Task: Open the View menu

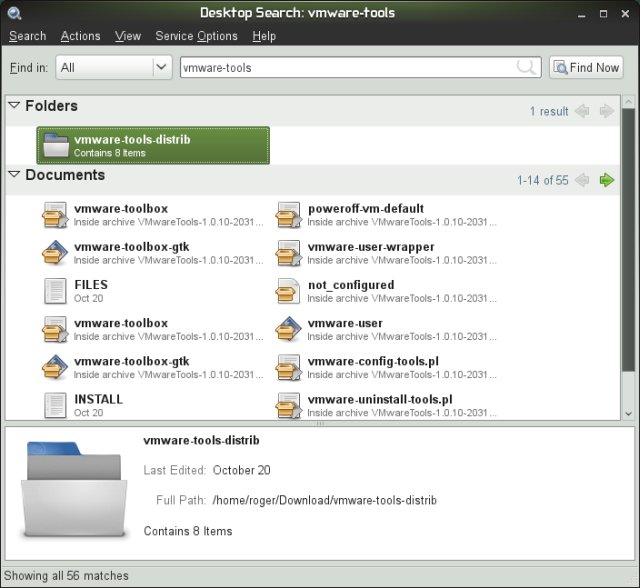Action: [x=128, y=36]
